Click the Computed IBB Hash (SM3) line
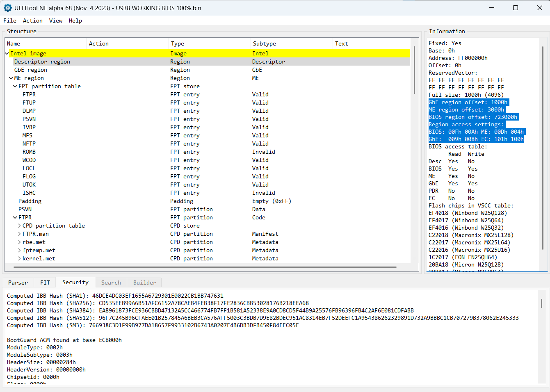 click(x=153, y=325)
